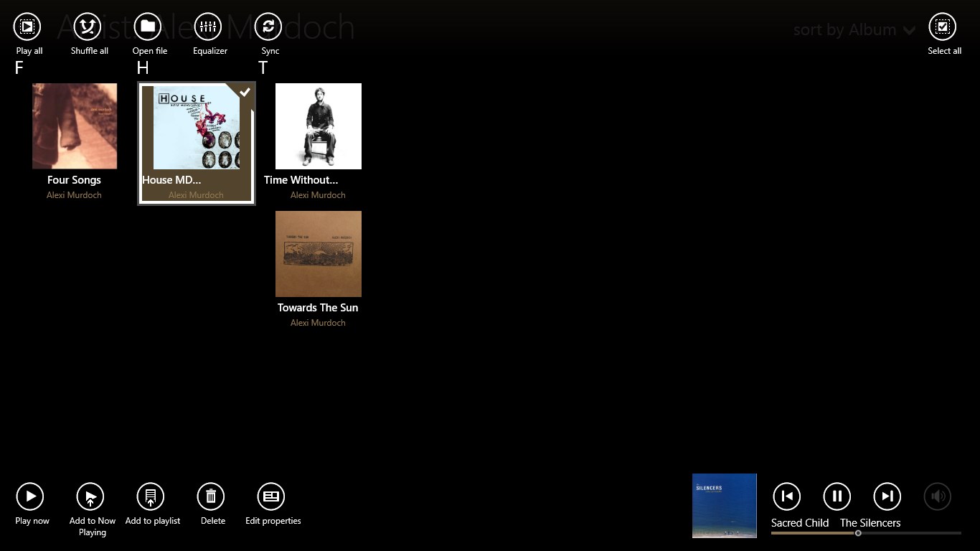Viewport: 980px width, 551px height.
Task: Jump to section H letter header
Action: [x=143, y=67]
